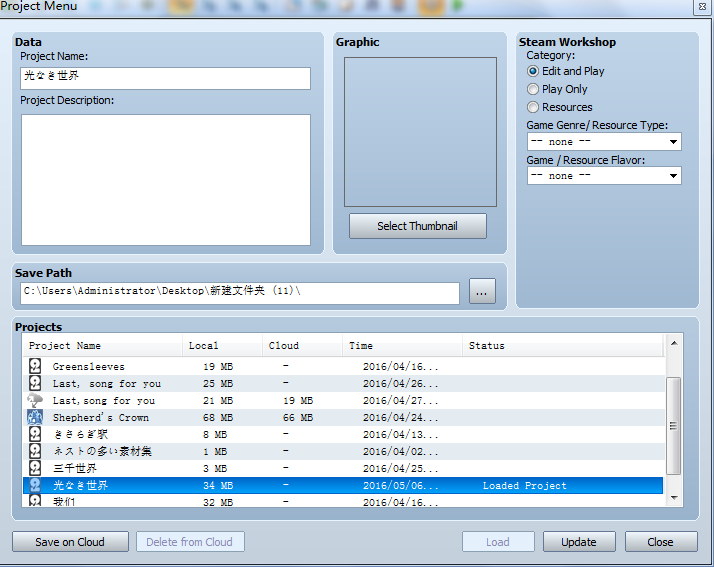Click the Select Thumbnail button
Screen dimensions: 714x567
point(418,226)
